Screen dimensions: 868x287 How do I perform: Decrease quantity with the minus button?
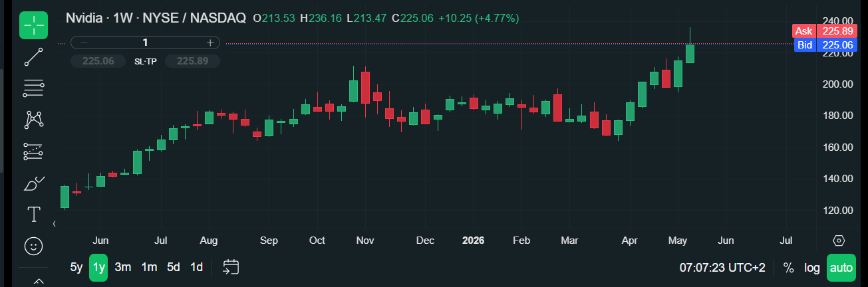pyautogui.click(x=84, y=43)
